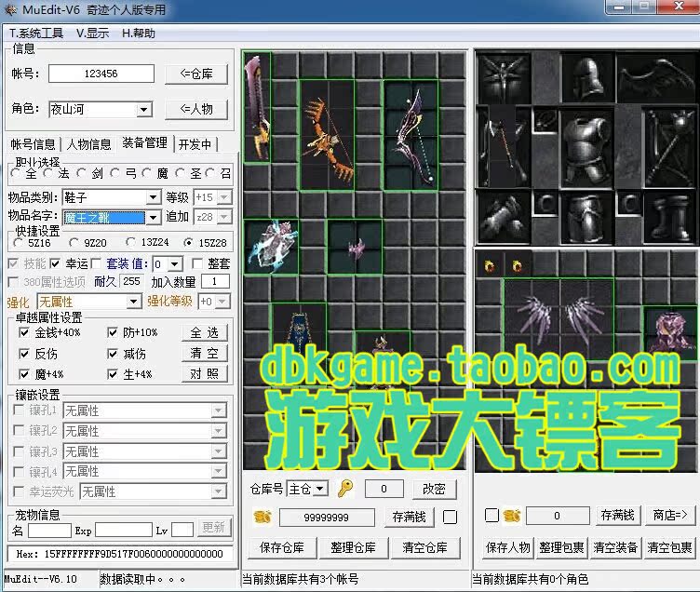Click the 耐久 durability 255 field
Image resolution: width=700 pixels, height=592 pixels.
131,281
